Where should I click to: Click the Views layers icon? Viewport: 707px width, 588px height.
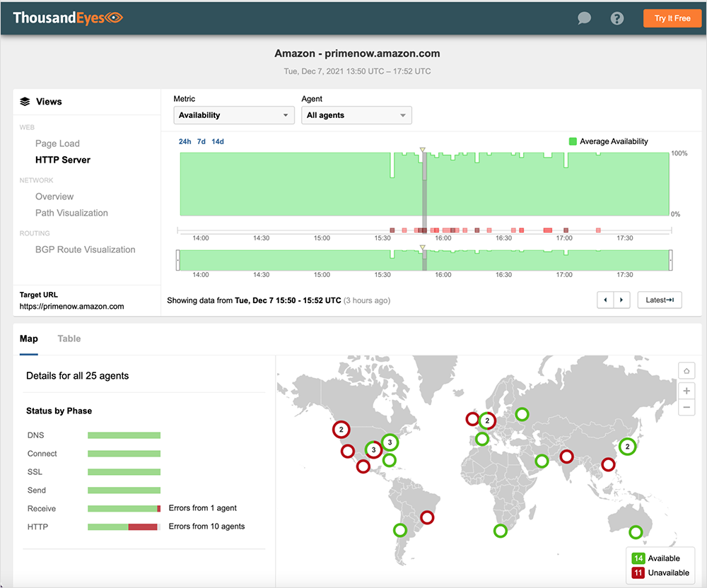[25, 102]
